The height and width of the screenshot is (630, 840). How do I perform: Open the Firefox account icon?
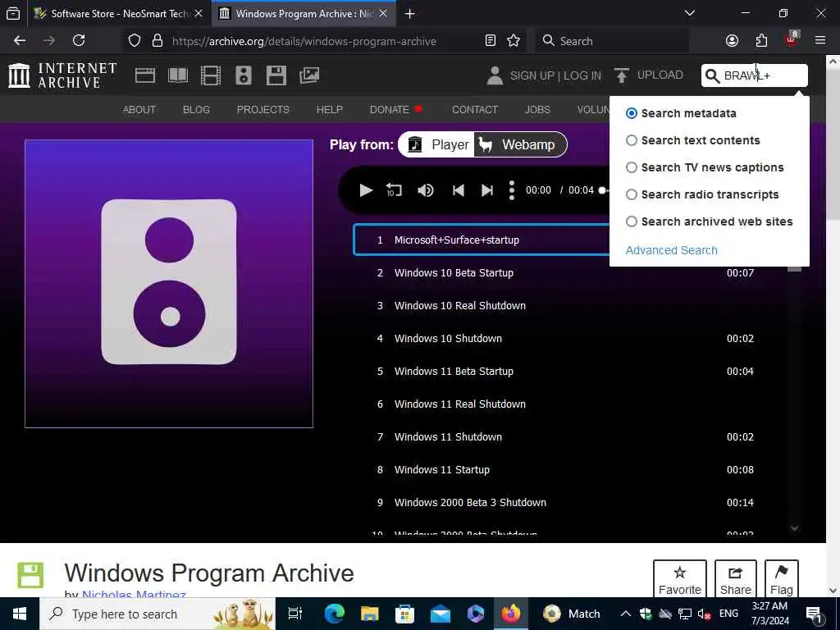pos(732,41)
